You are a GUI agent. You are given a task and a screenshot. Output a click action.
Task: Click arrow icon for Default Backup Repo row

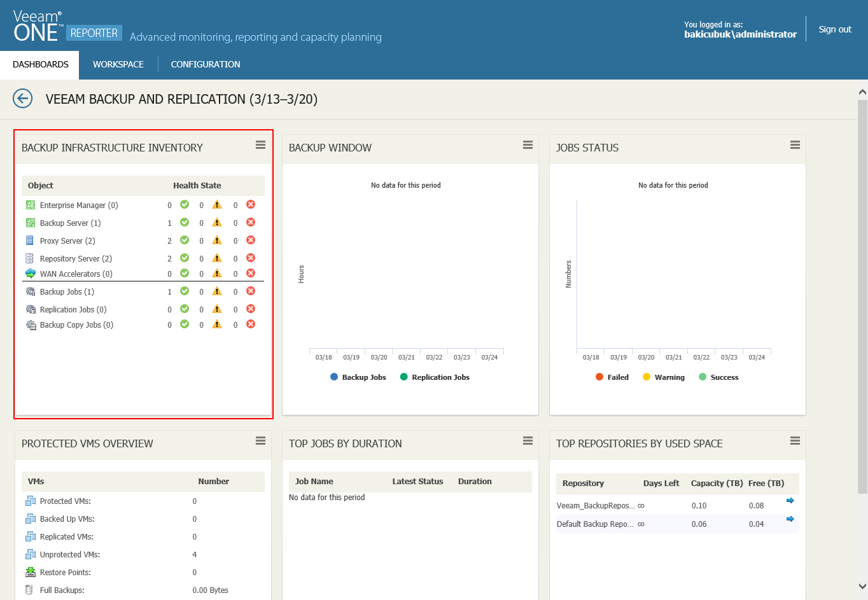(x=790, y=519)
